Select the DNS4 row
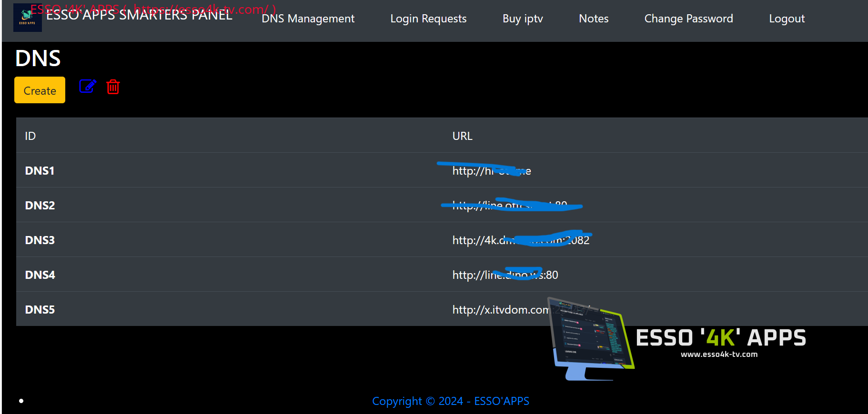 40,275
